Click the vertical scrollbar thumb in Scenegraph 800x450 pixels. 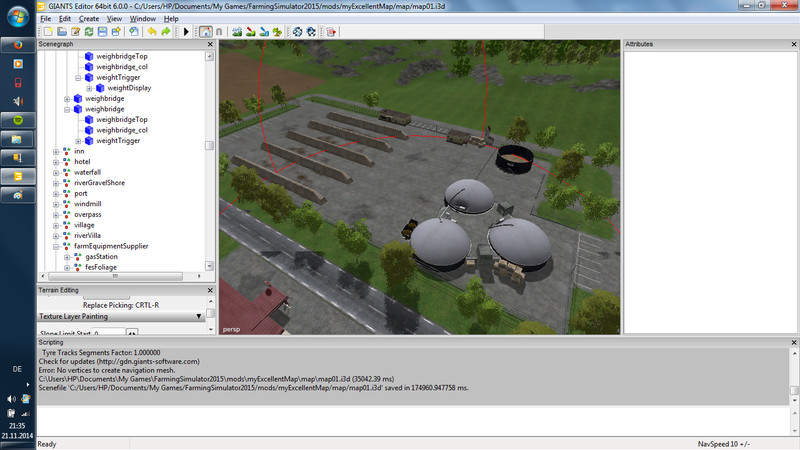tap(209, 146)
